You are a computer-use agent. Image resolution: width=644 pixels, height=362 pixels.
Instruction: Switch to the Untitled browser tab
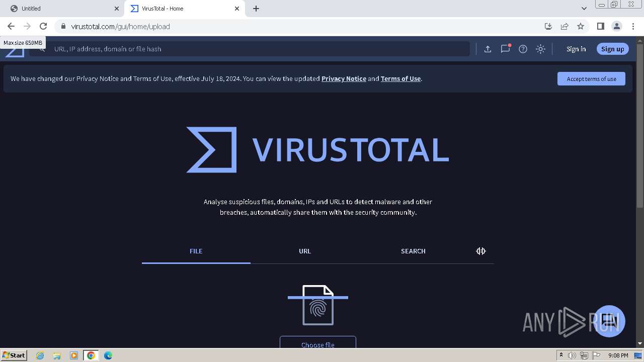pyautogui.click(x=62, y=9)
